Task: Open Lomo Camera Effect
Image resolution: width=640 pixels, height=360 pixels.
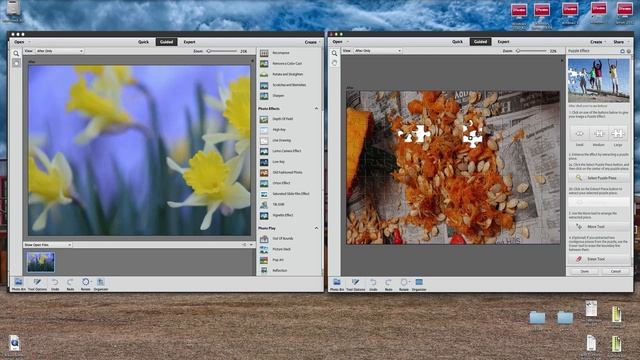Action: (x=287, y=151)
